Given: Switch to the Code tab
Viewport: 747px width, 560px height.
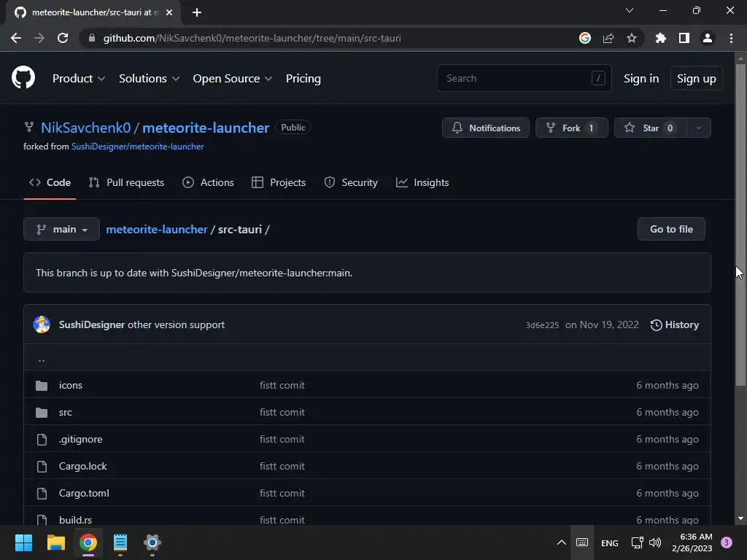Looking at the screenshot, I should 50,182.
